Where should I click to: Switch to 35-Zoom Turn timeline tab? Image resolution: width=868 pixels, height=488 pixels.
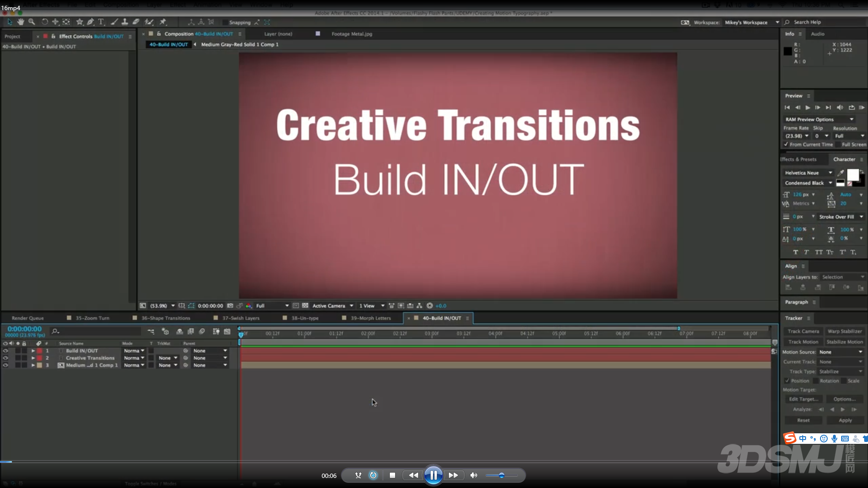(92, 318)
